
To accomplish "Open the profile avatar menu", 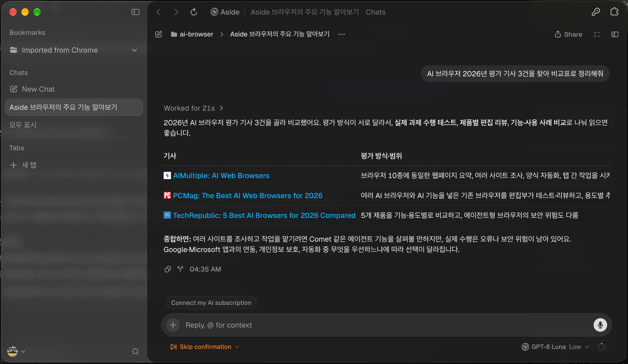I will 16,351.
